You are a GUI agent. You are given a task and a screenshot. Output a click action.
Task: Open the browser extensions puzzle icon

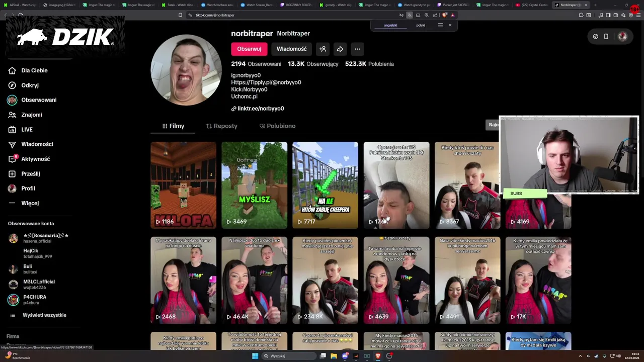point(581,15)
